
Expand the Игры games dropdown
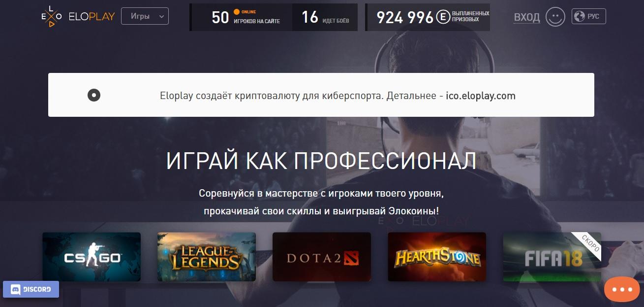tap(145, 16)
